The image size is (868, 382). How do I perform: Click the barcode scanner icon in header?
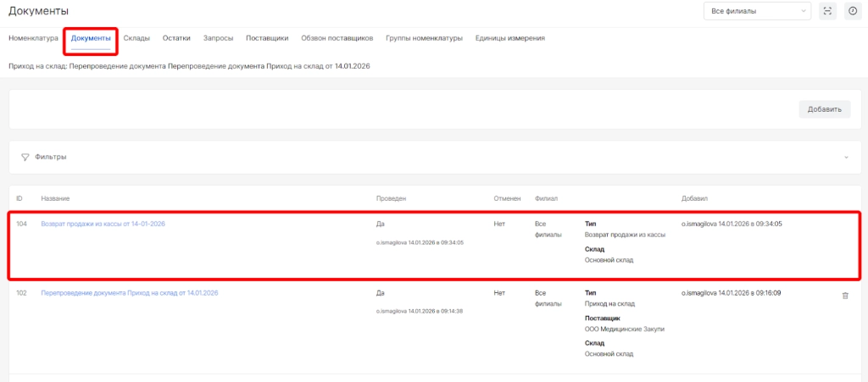[x=828, y=11]
